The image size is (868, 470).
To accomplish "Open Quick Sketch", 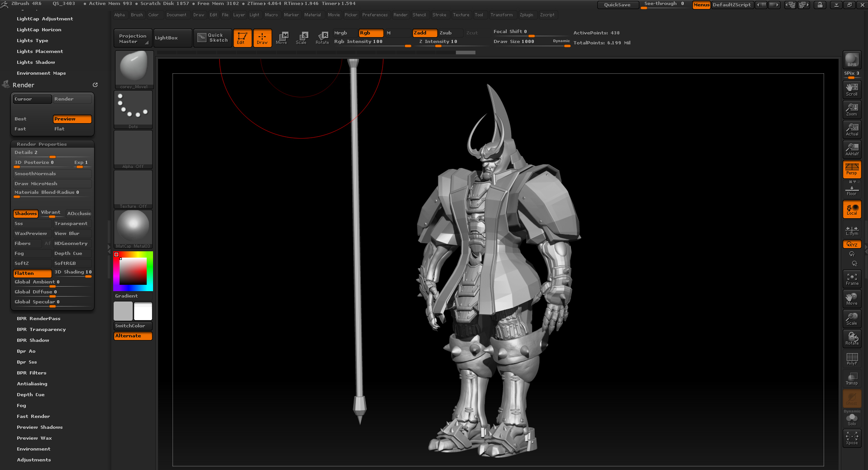I will tap(213, 38).
